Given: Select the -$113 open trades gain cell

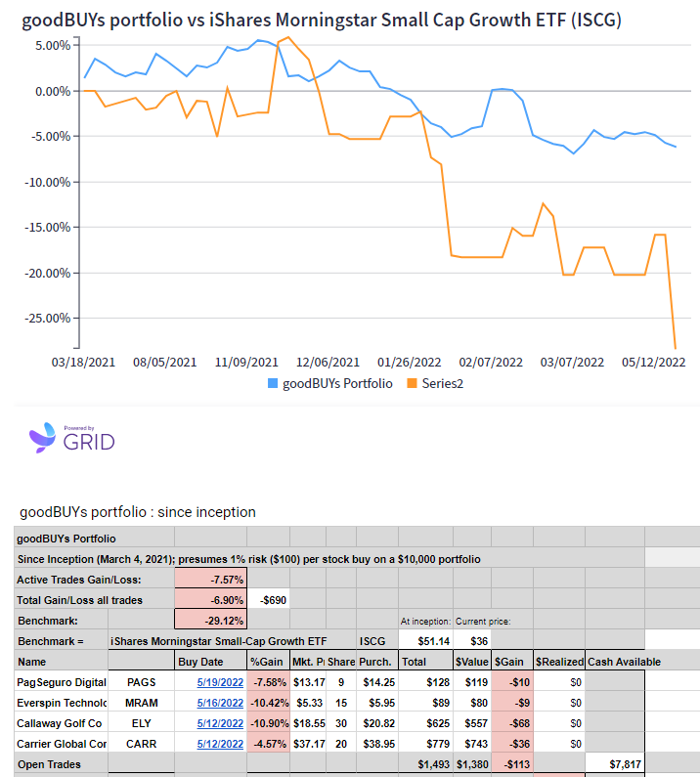Looking at the screenshot, I should coord(512,764).
